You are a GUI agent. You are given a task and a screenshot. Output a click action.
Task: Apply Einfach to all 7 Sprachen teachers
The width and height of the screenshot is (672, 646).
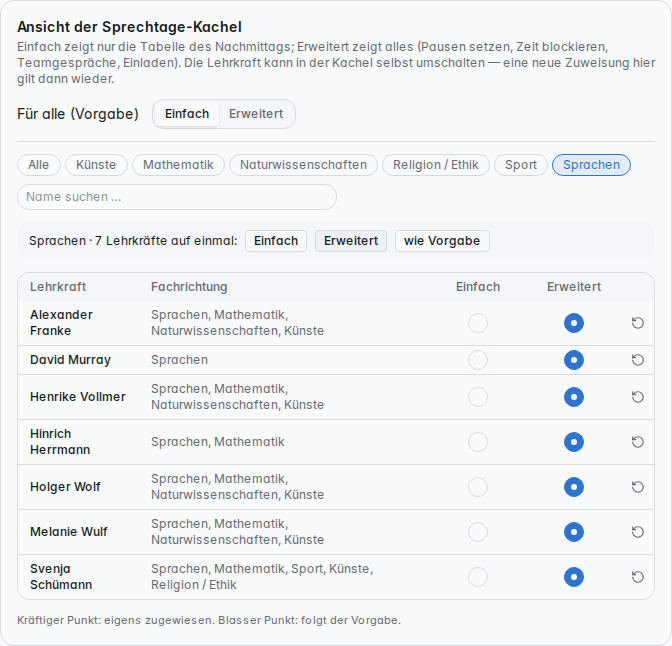pyautogui.click(x=276, y=241)
